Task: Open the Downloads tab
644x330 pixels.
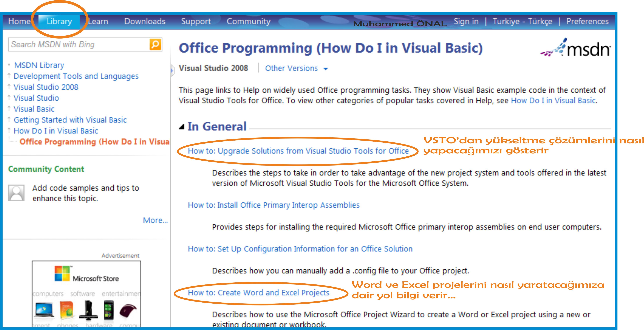Action: click(x=145, y=22)
